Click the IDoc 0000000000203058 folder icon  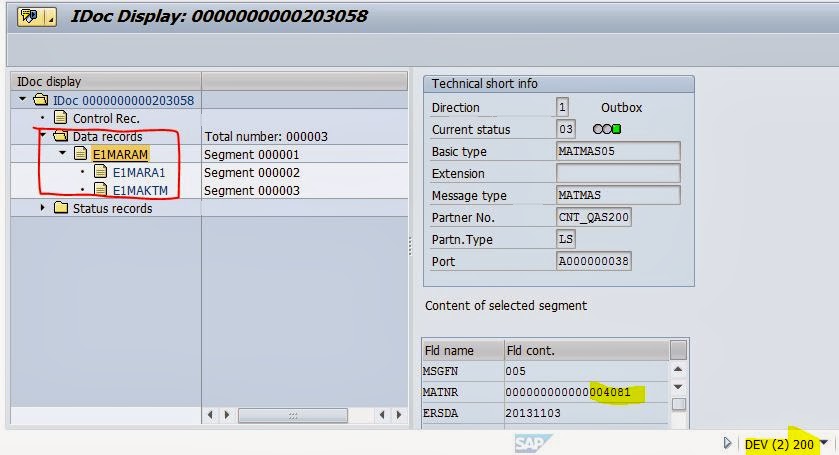point(40,100)
